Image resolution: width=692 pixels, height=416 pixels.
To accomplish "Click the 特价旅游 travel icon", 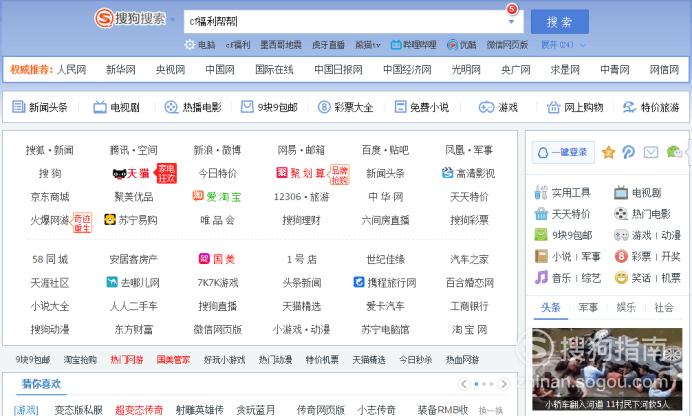I will coord(629,107).
